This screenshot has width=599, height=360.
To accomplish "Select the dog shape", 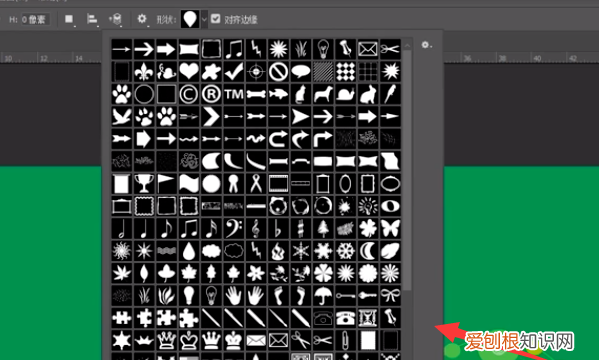I will pos(323,94).
